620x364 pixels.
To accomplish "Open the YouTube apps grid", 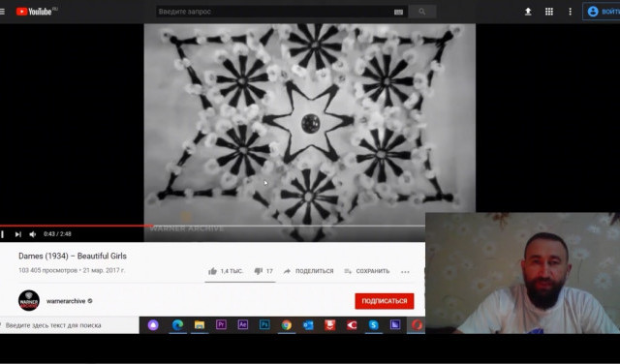I will coord(549,12).
